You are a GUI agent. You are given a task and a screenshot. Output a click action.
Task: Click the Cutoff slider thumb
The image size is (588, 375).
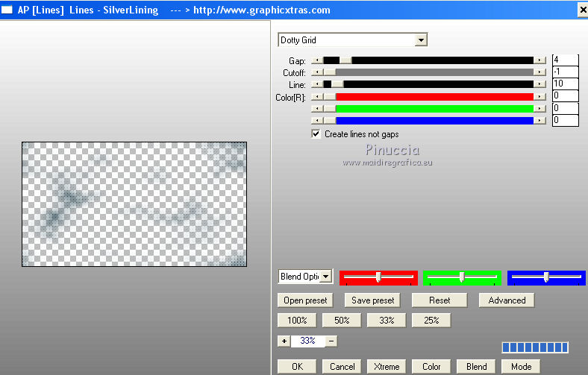(x=330, y=72)
